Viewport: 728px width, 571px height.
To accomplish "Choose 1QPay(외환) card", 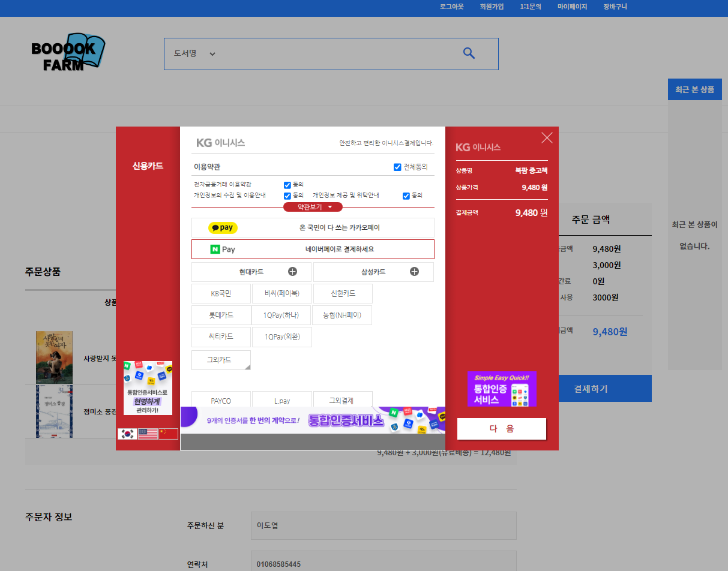I will coord(281,337).
